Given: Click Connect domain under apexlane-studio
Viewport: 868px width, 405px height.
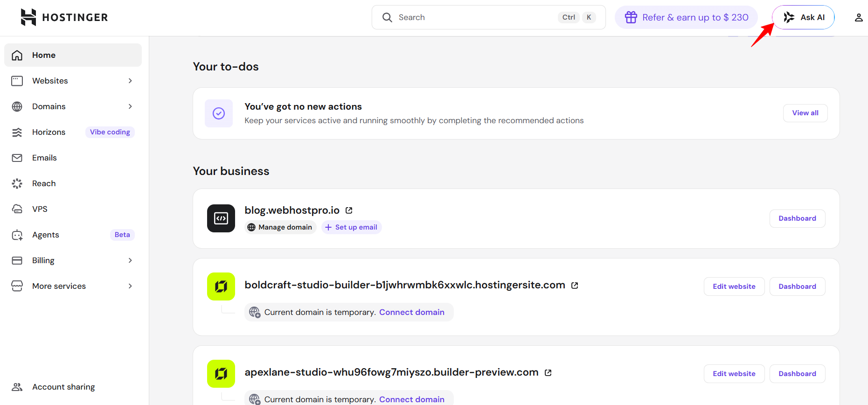Looking at the screenshot, I should [x=412, y=399].
